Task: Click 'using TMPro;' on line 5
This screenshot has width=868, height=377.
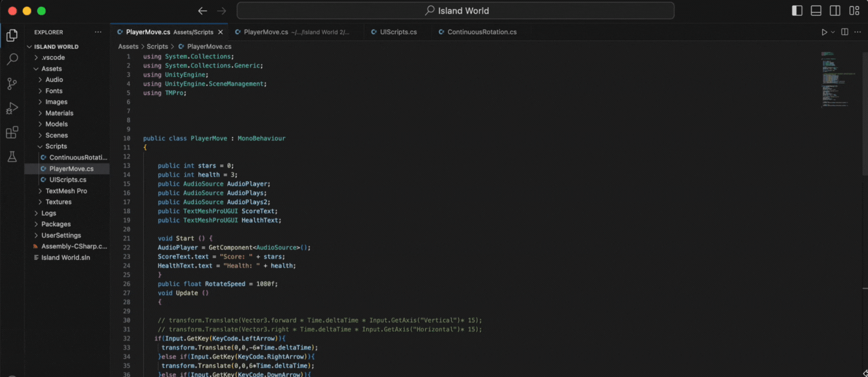Action: pyautogui.click(x=165, y=93)
